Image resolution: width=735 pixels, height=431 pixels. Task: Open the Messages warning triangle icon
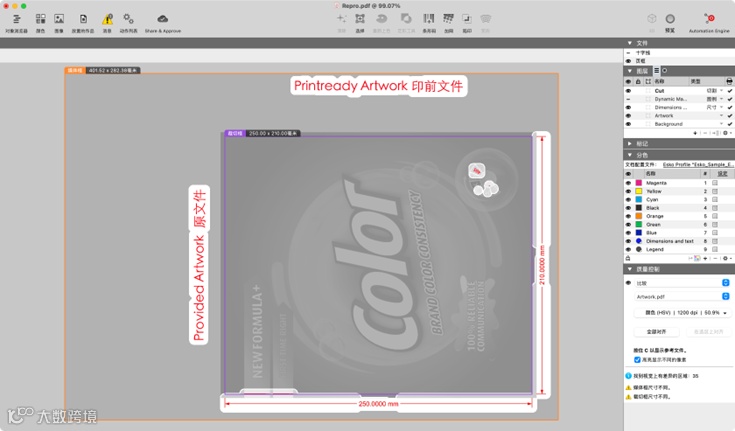point(107,19)
